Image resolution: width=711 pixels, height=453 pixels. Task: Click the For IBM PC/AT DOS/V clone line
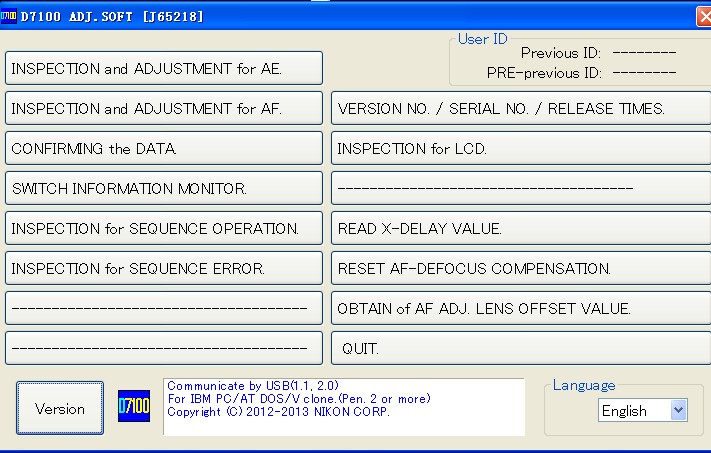click(x=299, y=399)
